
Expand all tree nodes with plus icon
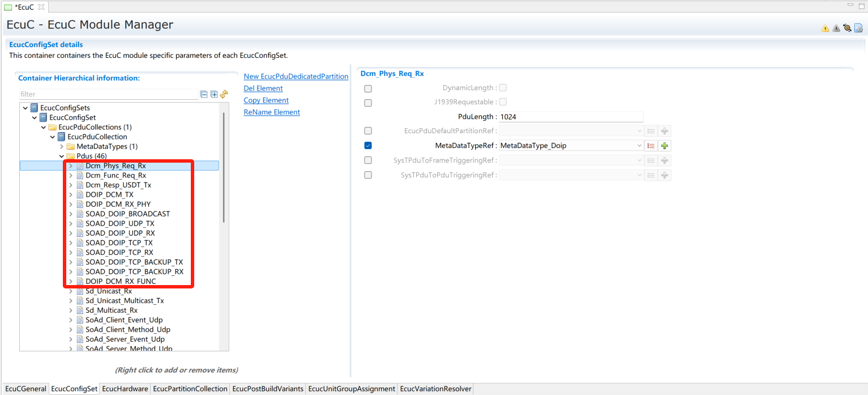[214, 94]
